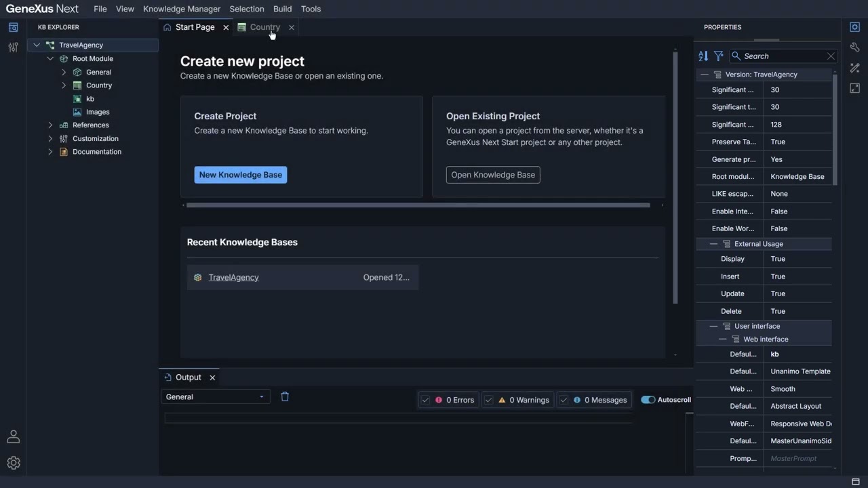Open the user account icon
Image resolution: width=868 pixels, height=488 pixels.
click(x=13, y=436)
